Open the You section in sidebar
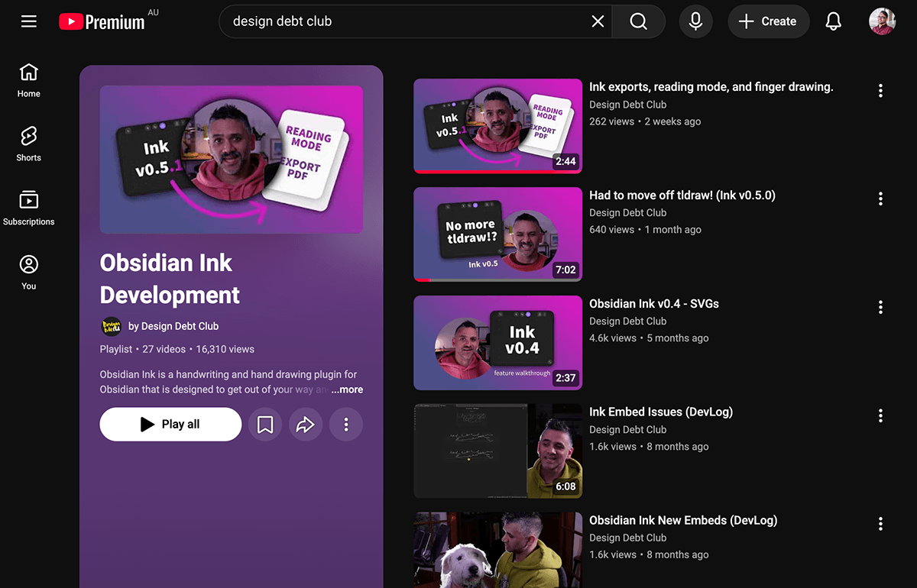Screen dimensions: 917x588 [x=29, y=273]
